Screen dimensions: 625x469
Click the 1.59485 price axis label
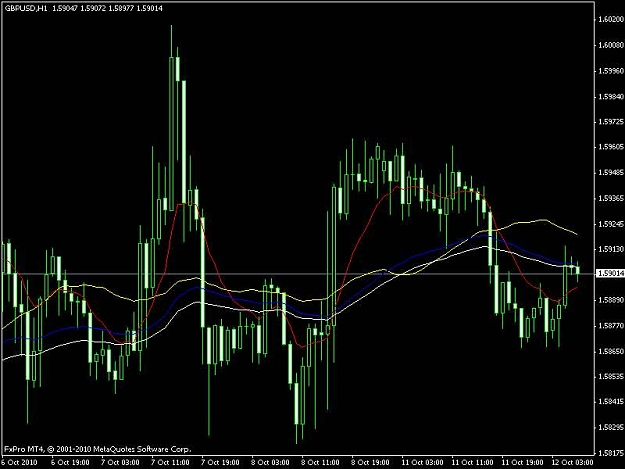(x=610, y=173)
